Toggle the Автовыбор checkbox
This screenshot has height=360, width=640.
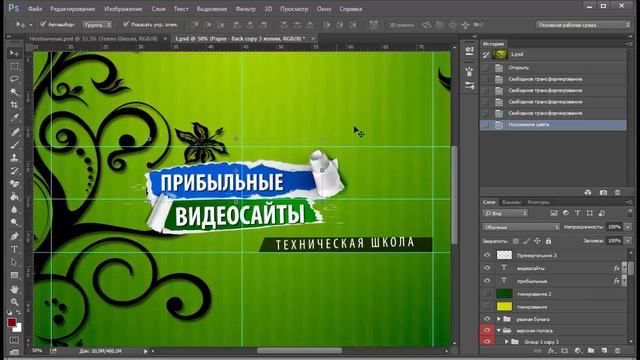(43, 24)
